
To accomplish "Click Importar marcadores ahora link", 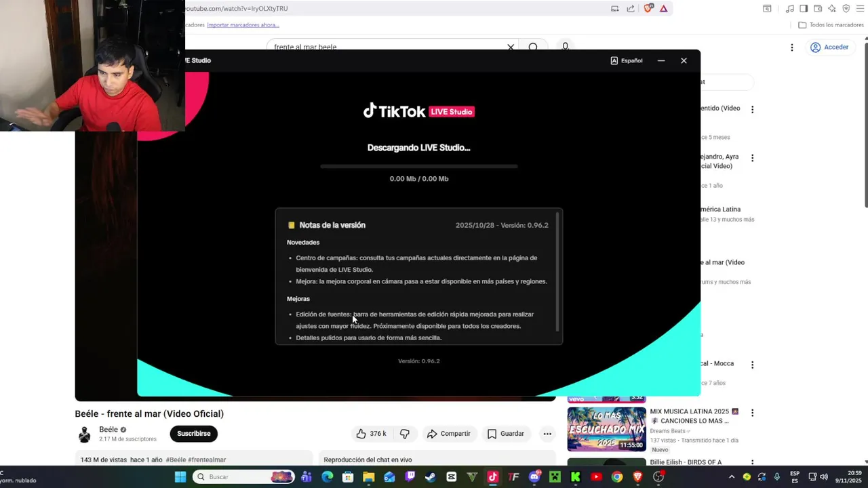I will click(x=243, y=25).
